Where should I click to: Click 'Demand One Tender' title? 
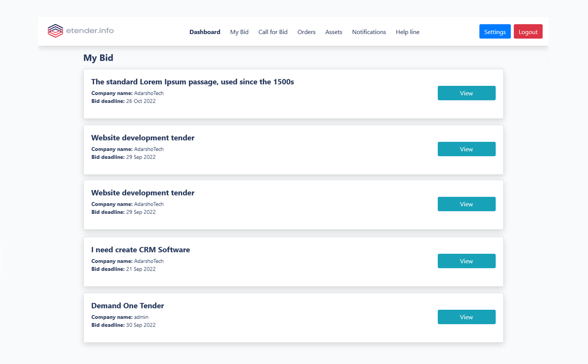click(x=128, y=306)
